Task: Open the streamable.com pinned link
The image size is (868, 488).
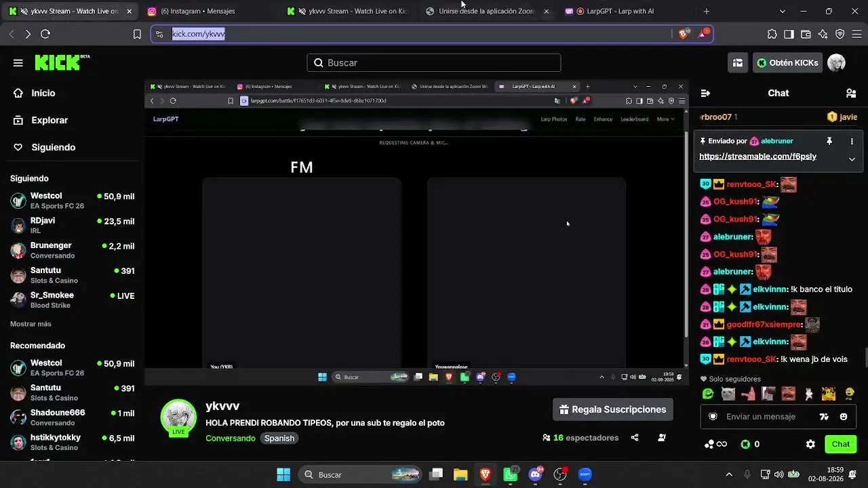Action: click(x=757, y=157)
